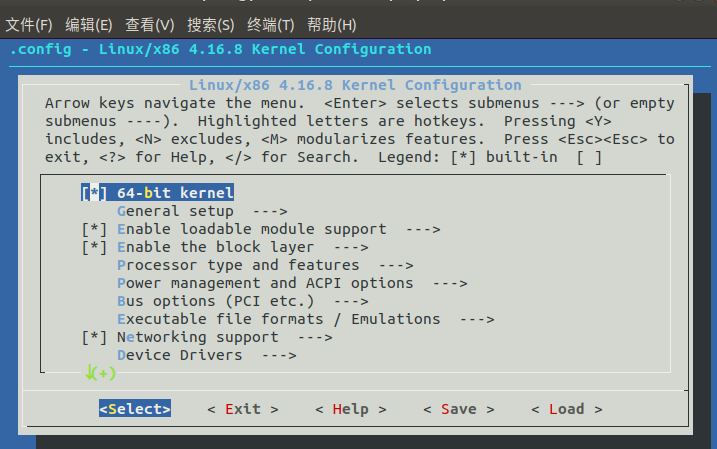Click the green scroll-down (+) indicator
The height and width of the screenshot is (449, 717).
point(101,373)
